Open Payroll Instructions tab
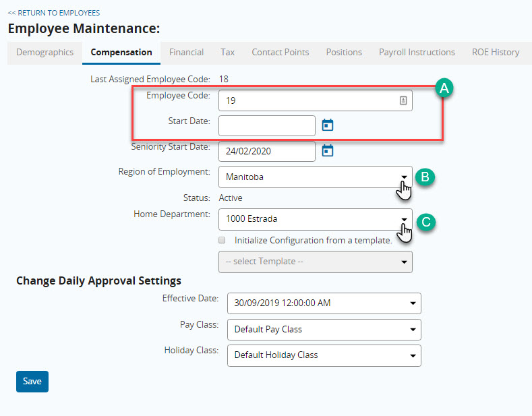Image resolution: width=532 pixels, height=416 pixels. click(x=417, y=53)
